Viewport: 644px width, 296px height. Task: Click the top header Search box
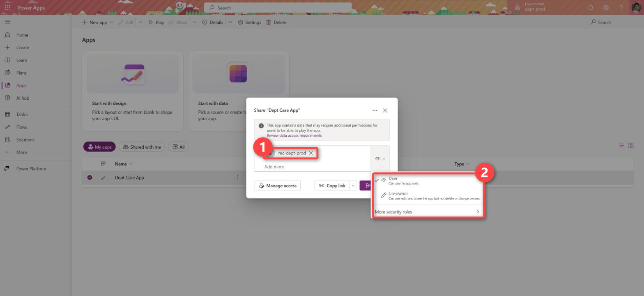(278, 7)
